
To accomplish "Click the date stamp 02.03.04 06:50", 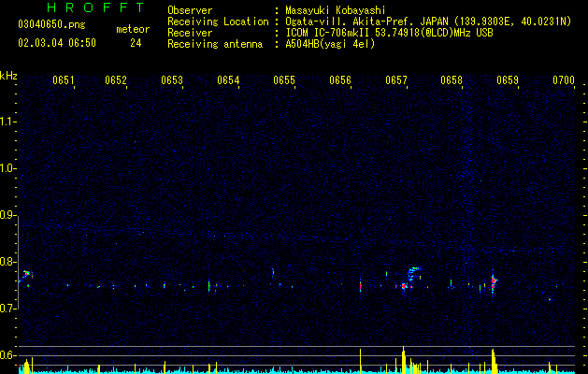I will point(57,43).
